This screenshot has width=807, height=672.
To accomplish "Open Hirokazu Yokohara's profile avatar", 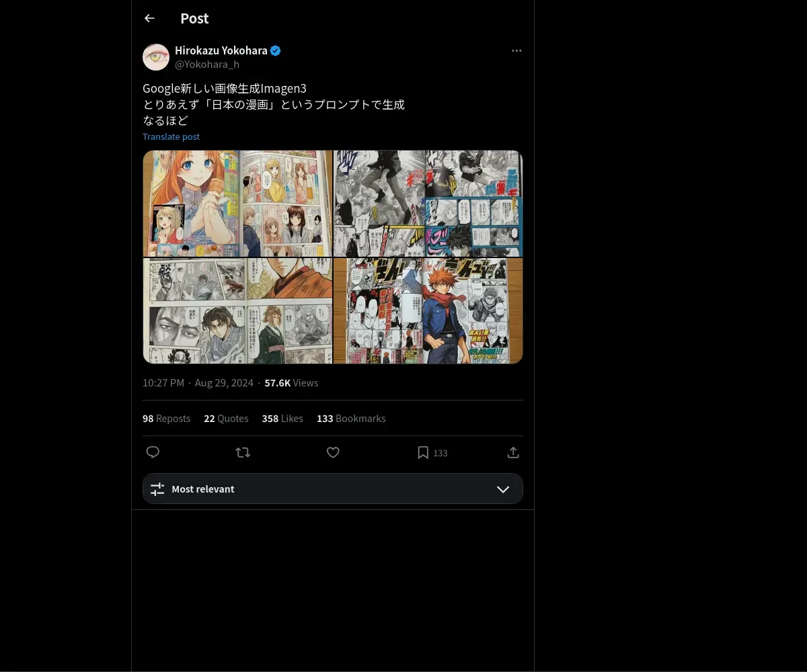I will tap(156, 57).
